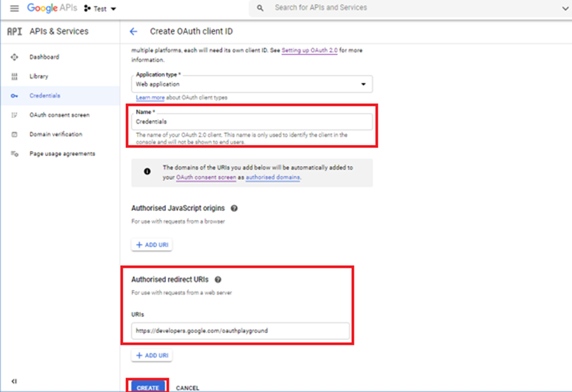Image resolution: width=572 pixels, height=392 pixels.
Task: Open the Setting up OAuth 2.0 link
Action: pyautogui.click(x=310, y=50)
